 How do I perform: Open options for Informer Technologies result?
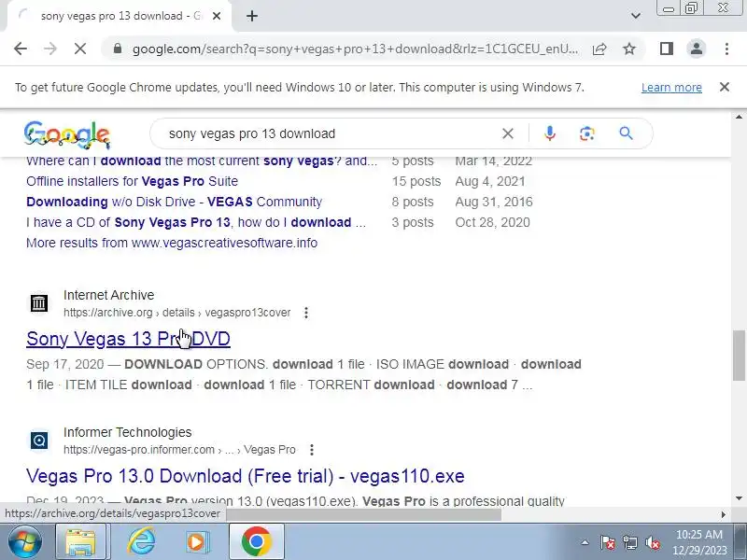pyautogui.click(x=312, y=450)
